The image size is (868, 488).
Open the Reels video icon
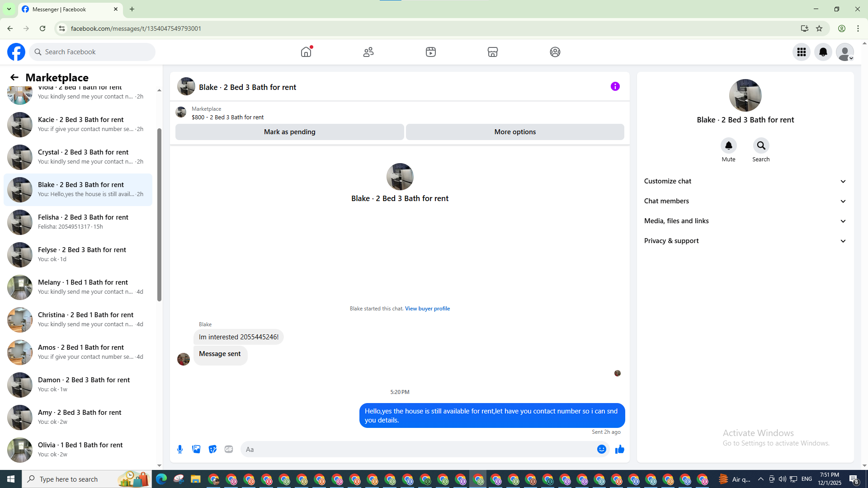431,52
